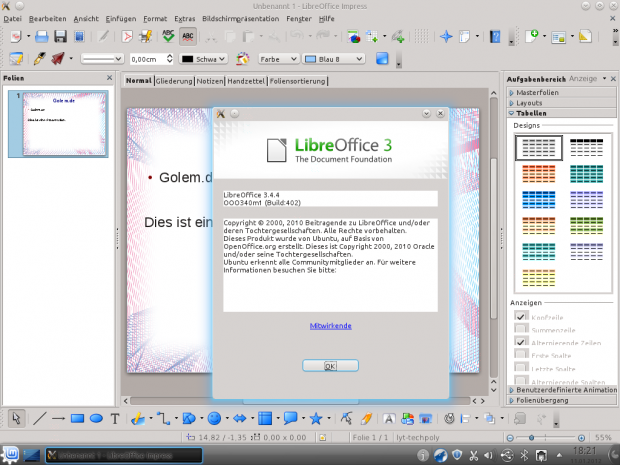Click the line width 0,00cm field
The height and width of the screenshot is (465, 620).
tap(147, 59)
